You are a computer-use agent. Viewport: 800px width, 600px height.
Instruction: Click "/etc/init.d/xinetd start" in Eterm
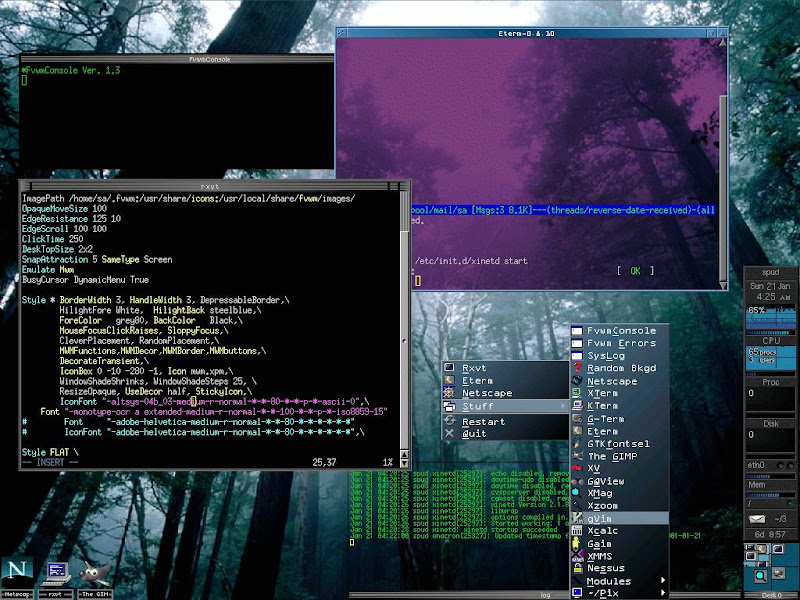pos(471,261)
